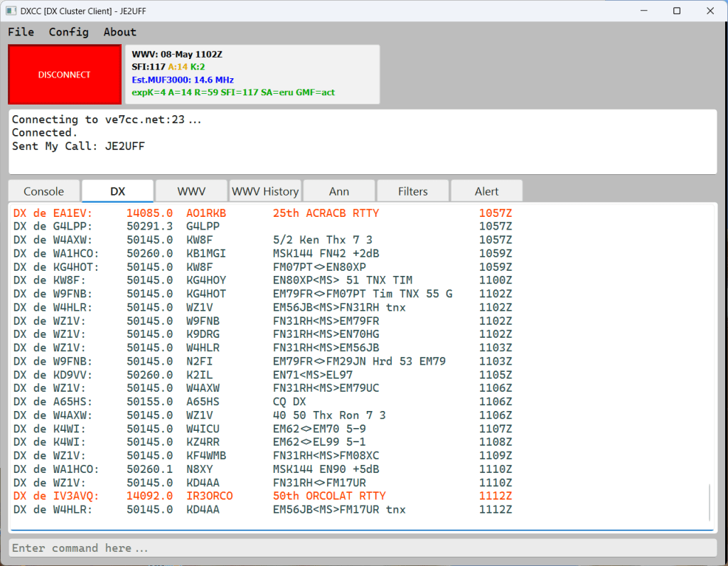The width and height of the screenshot is (728, 566).
Task: Select the red 'DX de IV3AVQ' spot row
Action: click(x=262, y=496)
